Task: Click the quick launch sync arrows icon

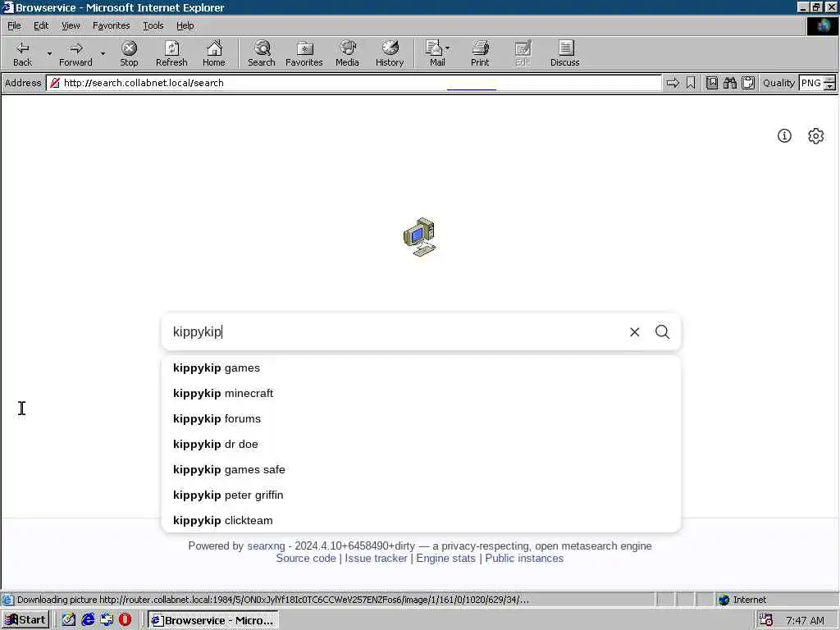Action: [x=107, y=620]
